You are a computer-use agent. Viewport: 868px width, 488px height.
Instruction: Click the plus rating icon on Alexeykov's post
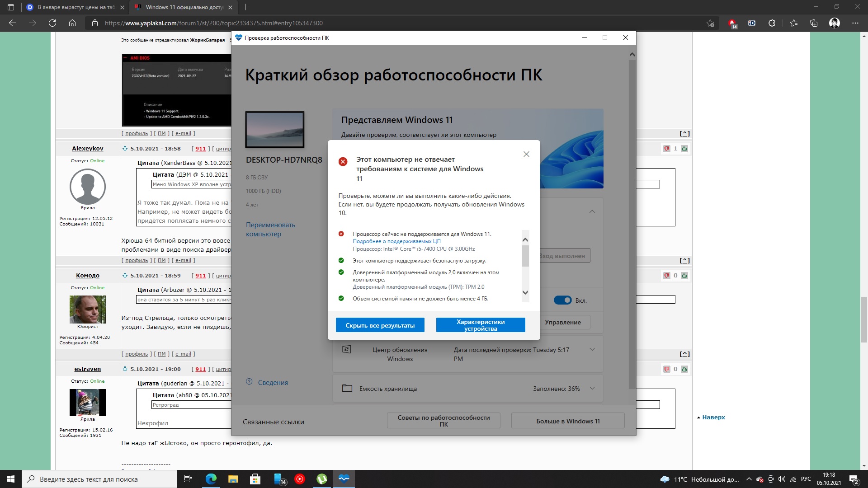click(684, 149)
